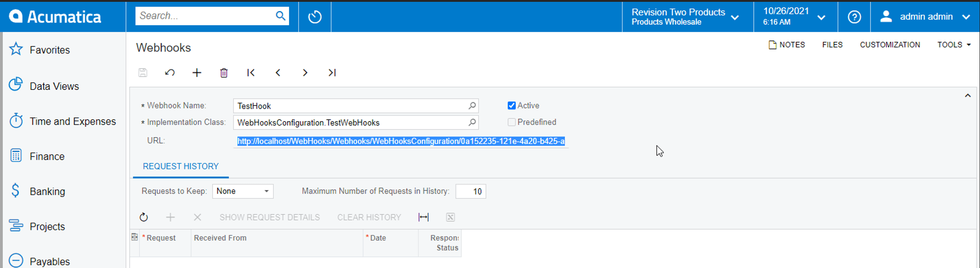Open the Finance workspace

47,156
